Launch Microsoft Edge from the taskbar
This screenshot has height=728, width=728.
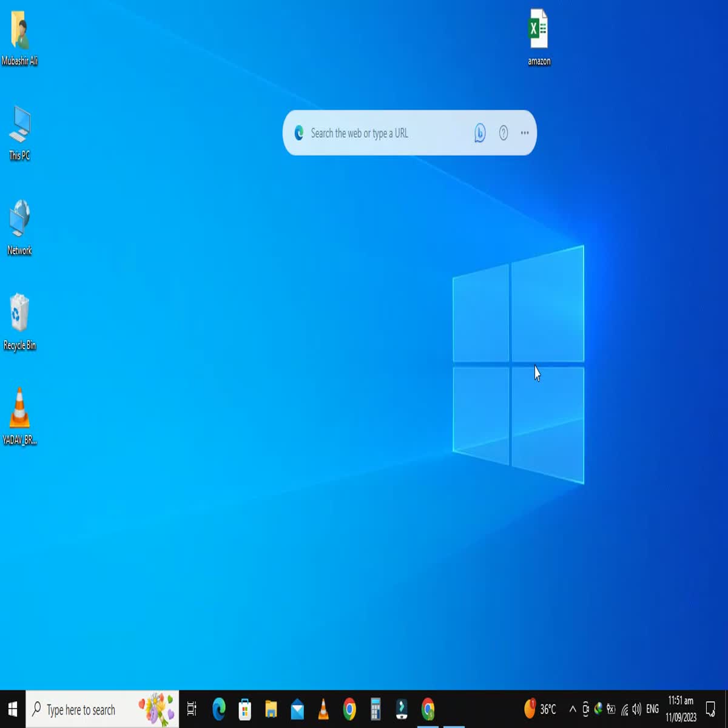tap(219, 709)
